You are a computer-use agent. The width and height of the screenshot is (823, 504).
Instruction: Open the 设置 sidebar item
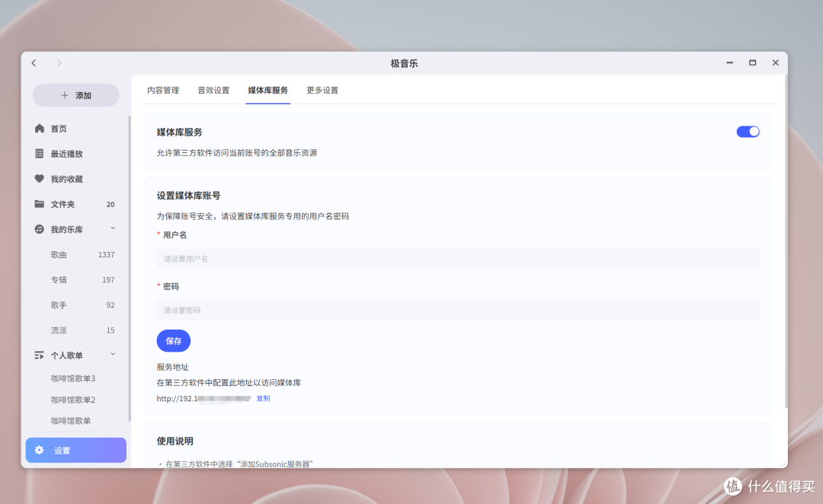(76, 450)
